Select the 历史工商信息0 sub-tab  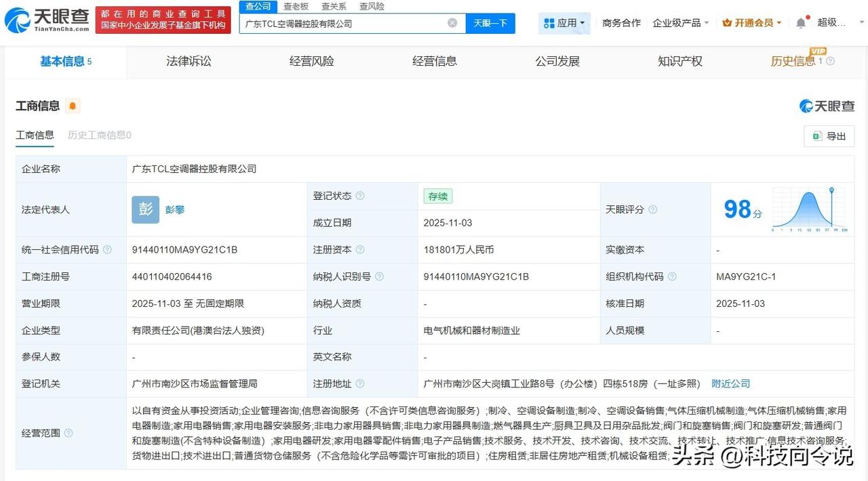(x=100, y=135)
